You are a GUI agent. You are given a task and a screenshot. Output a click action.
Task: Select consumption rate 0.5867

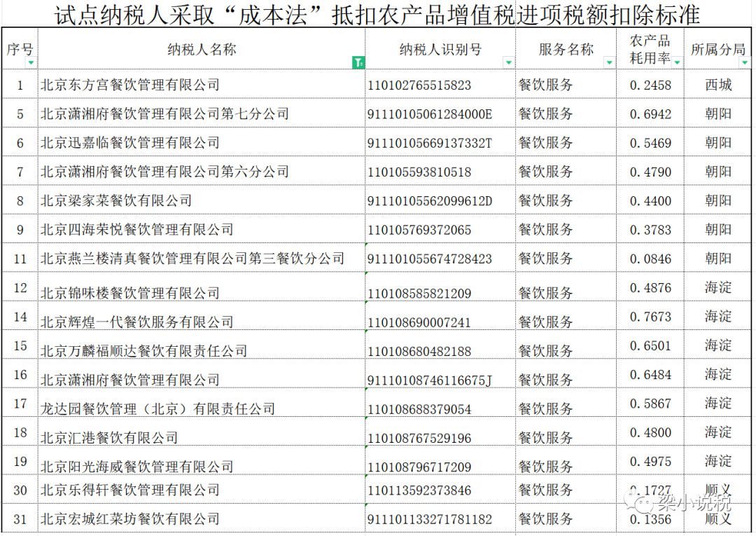[x=650, y=404]
